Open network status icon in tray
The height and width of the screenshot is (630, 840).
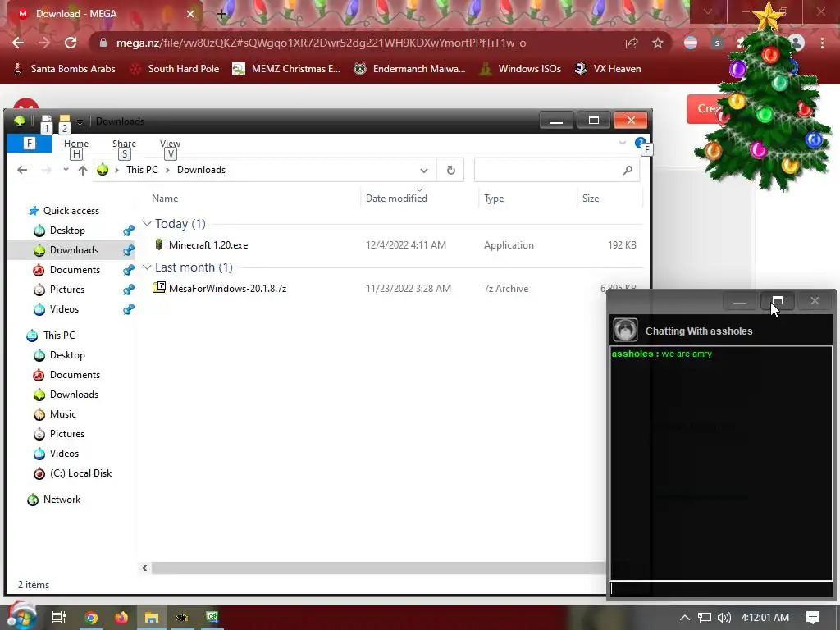[x=705, y=618]
